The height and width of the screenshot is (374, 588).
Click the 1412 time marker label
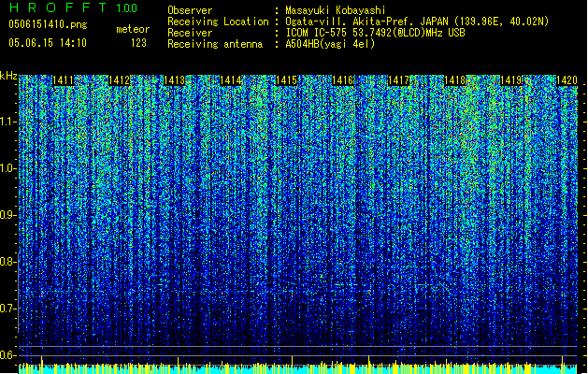[x=120, y=80]
